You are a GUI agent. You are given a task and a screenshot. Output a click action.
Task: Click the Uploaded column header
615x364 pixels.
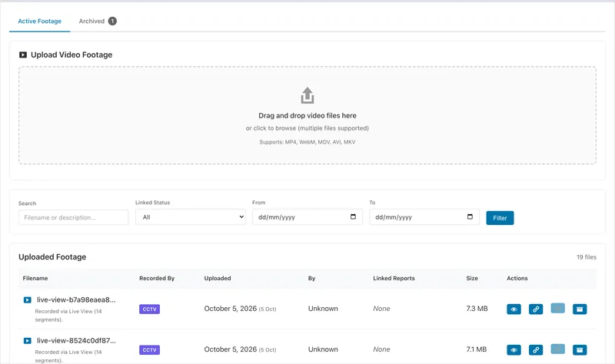[218, 278]
